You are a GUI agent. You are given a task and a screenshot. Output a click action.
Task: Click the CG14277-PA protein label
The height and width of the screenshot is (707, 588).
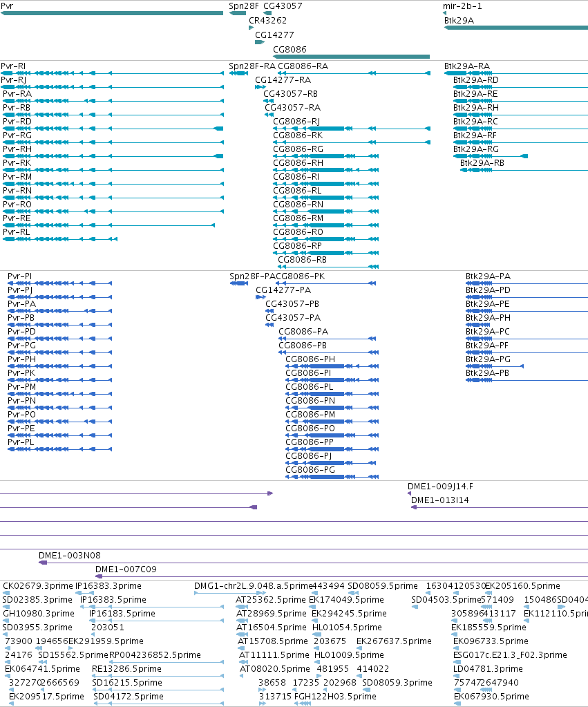point(283,290)
